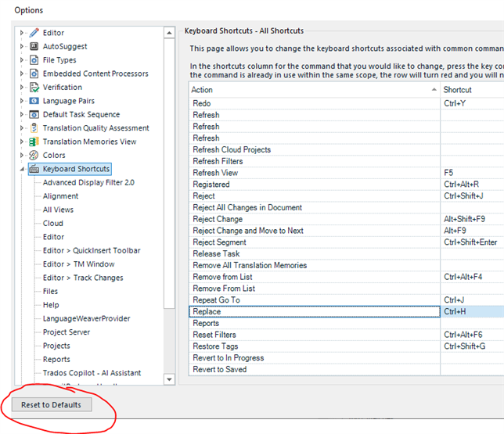504x434 pixels.
Task: Select the Reports tree item
Action: [x=56, y=359]
